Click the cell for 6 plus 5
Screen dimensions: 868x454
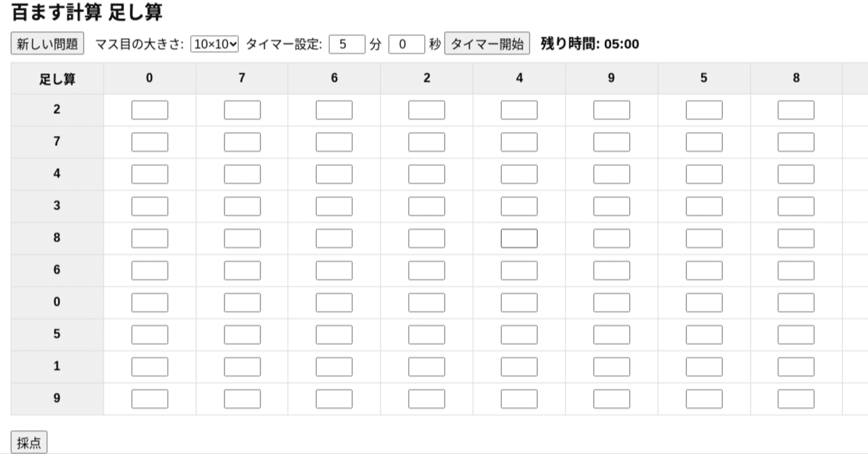(x=703, y=270)
